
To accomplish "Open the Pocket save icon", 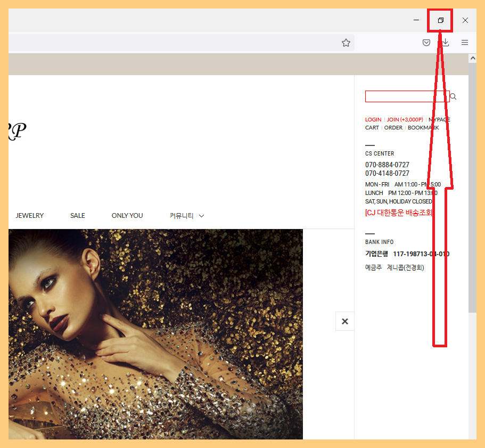I will [426, 43].
